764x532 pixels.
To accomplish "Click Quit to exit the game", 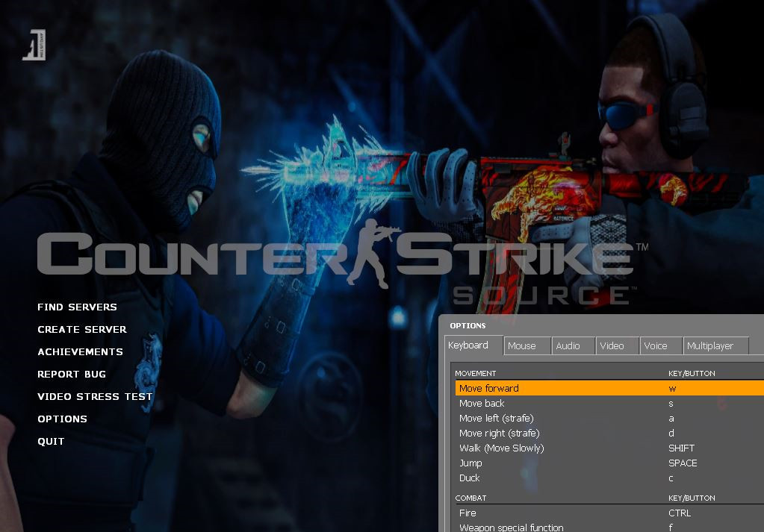I will [51, 441].
